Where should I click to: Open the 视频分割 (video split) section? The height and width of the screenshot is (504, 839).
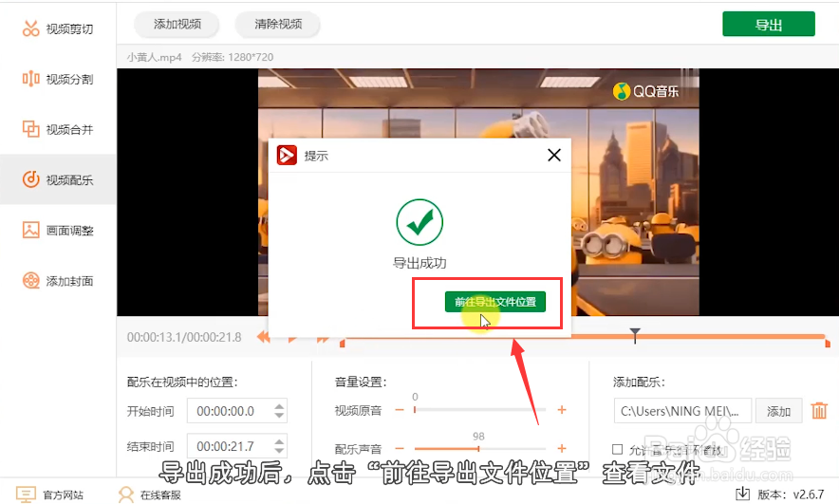pos(58,79)
